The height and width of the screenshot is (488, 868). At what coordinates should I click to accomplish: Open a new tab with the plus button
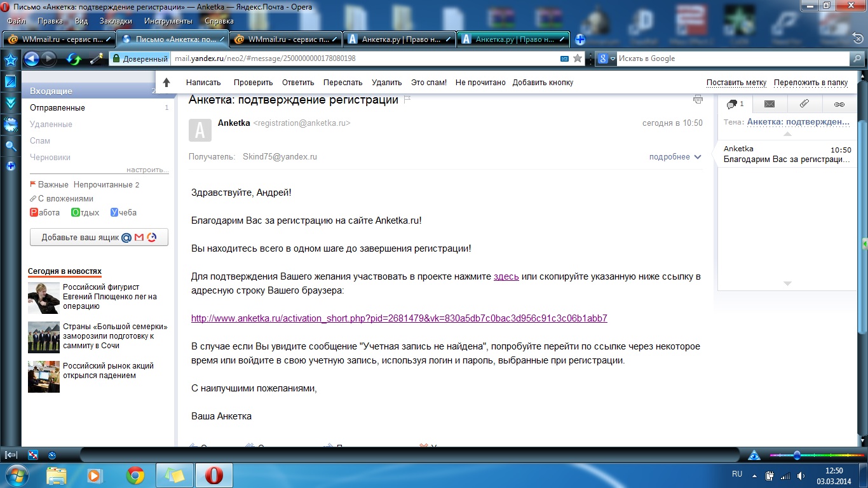click(x=580, y=39)
